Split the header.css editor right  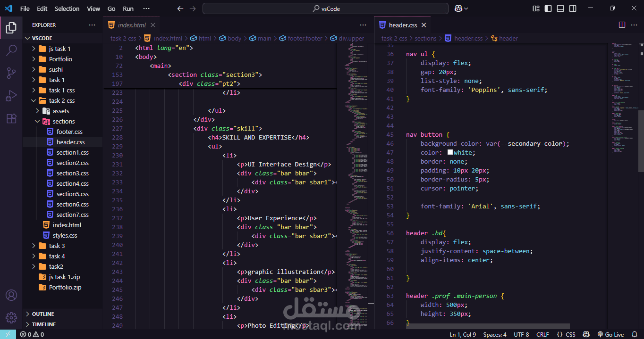pos(622,25)
